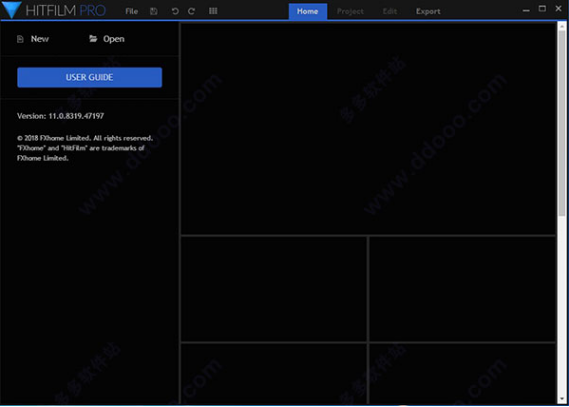Click the redo arrow icon

[191, 11]
